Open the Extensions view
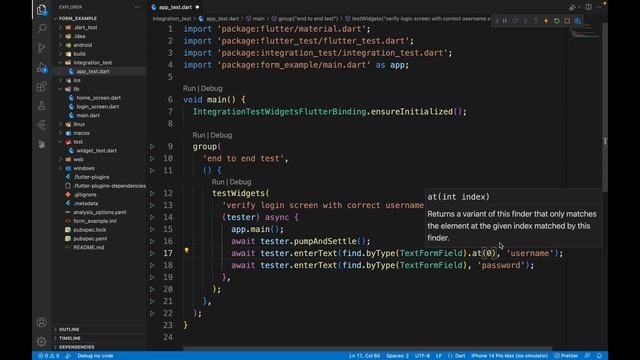Image resolution: width=640 pixels, height=360 pixels. pos(41,87)
